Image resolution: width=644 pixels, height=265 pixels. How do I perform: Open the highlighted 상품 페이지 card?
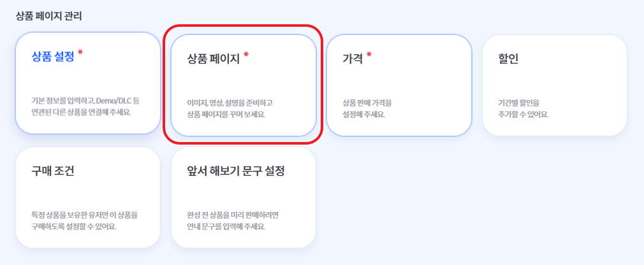[x=244, y=85]
